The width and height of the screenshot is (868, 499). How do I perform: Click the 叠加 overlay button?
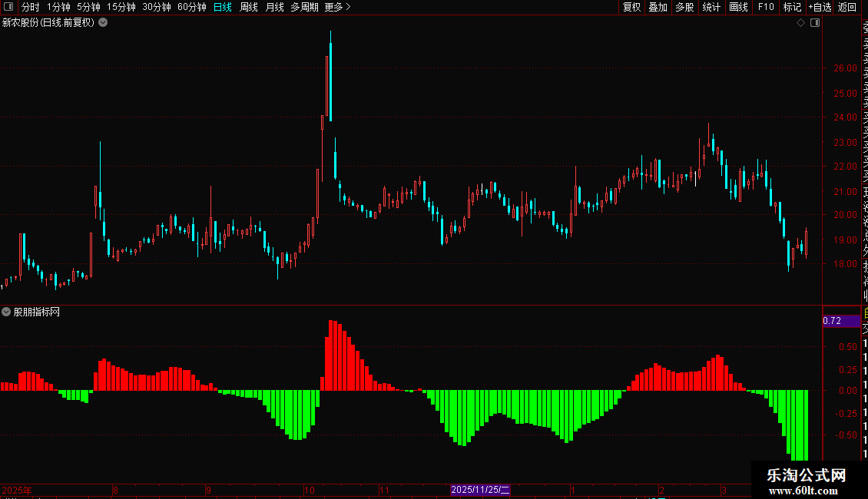pos(658,7)
